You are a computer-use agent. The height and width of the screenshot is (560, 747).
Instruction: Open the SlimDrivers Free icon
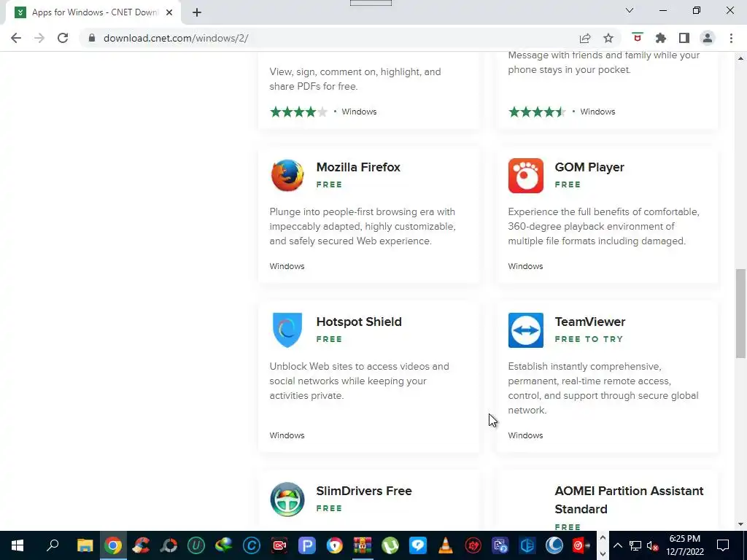287,499
